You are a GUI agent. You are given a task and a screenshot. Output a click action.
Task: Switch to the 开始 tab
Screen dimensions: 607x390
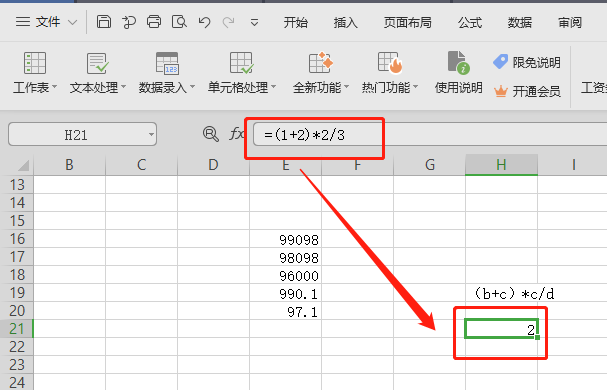[x=296, y=22]
